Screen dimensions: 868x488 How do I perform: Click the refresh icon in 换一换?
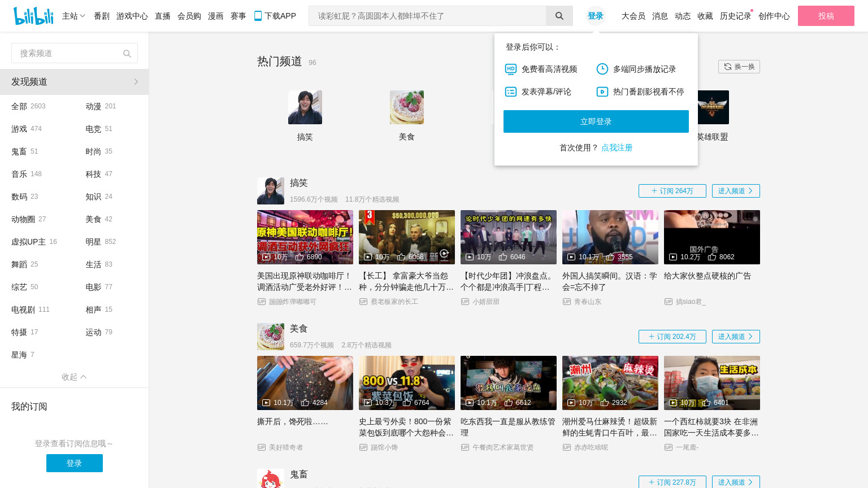pyautogui.click(x=728, y=67)
